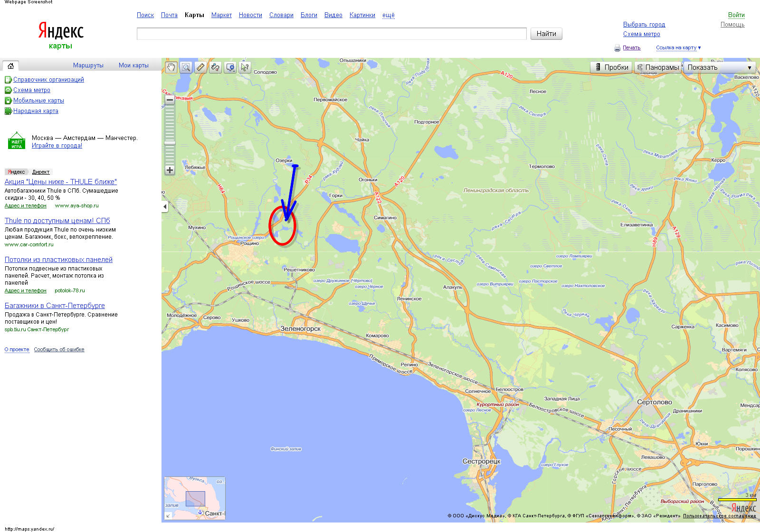Click the map zoom slider handle

click(x=170, y=143)
